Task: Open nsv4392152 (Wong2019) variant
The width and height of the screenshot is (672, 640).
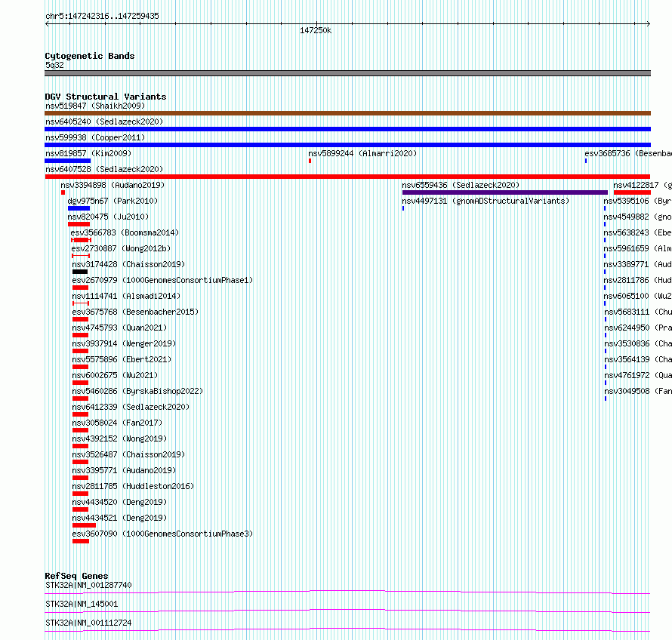Action: [119, 438]
